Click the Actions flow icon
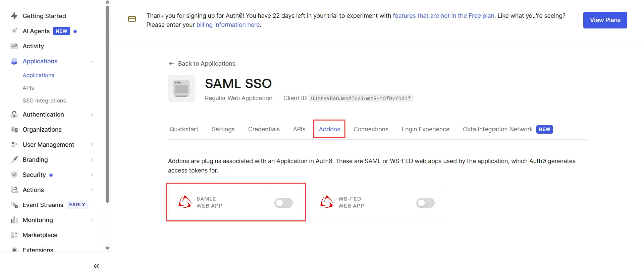Viewport: 644px width, 276px height. point(14,190)
